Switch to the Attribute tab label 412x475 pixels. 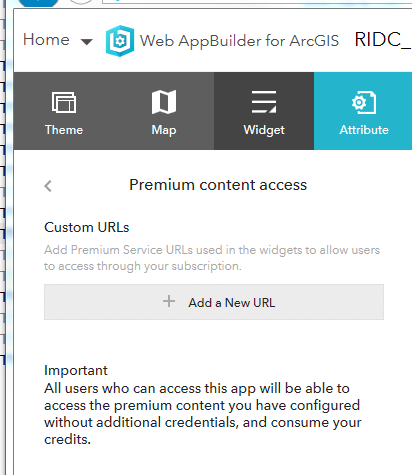click(x=364, y=130)
